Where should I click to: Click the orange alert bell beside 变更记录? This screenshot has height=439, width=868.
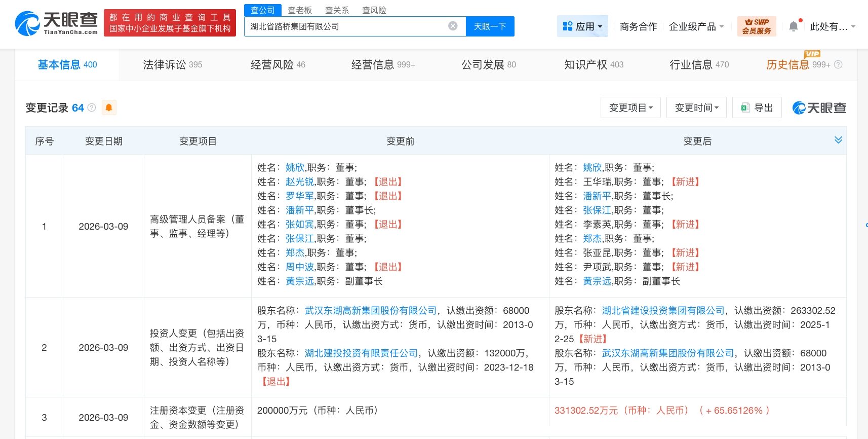[x=109, y=107]
